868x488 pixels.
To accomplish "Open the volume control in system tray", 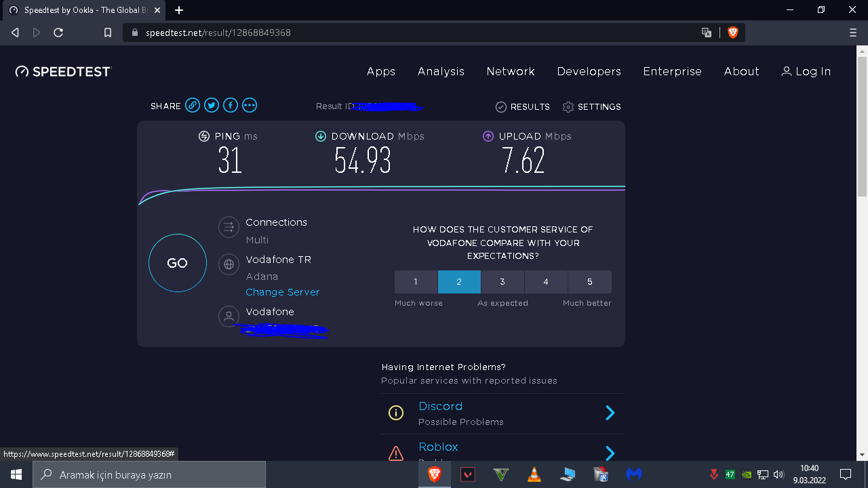I will [779, 474].
